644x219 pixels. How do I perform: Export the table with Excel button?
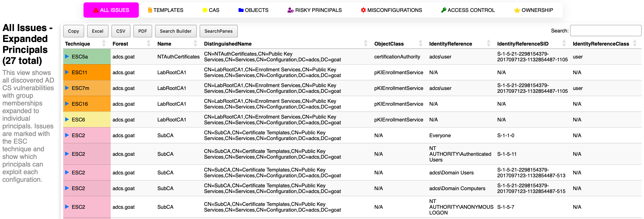click(98, 31)
